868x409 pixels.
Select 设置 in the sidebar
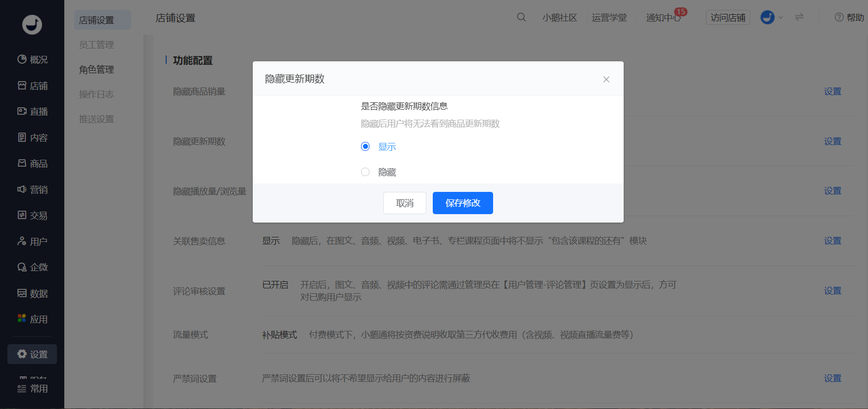coord(32,354)
